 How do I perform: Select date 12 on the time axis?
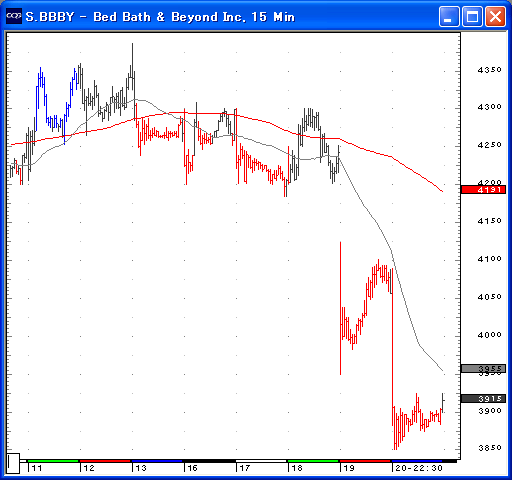click(89, 468)
